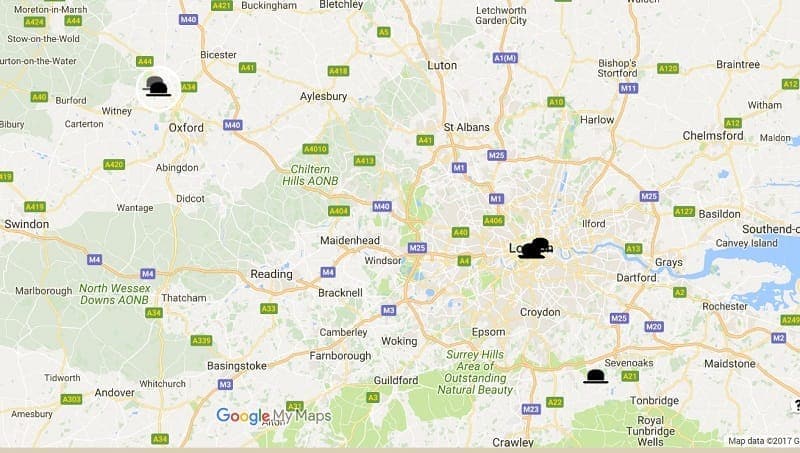Screen dimensions: 800x453
Task: Click the A1(M) shield near Letchworth
Action: click(505, 58)
